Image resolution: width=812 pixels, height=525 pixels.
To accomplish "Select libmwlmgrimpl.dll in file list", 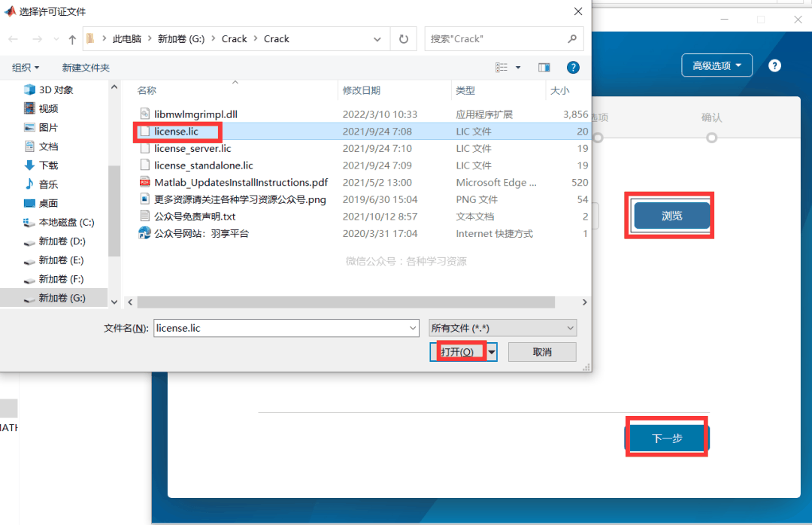I will [195, 114].
